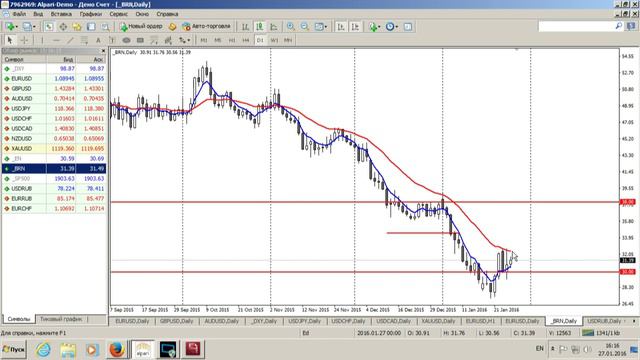This screenshot has width=640, height=360.
Task: Switch chart to bar chart type
Action: 245,27
